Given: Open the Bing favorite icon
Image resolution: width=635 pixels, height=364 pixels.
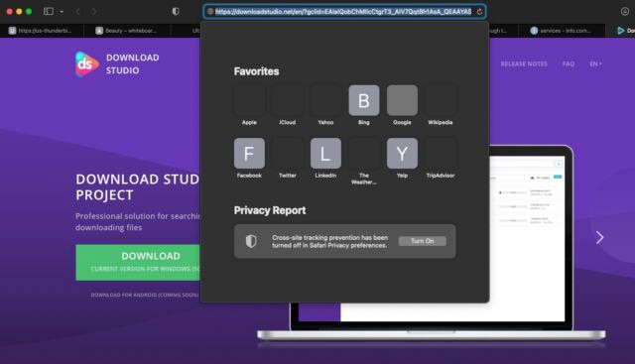Looking at the screenshot, I should pyautogui.click(x=364, y=100).
